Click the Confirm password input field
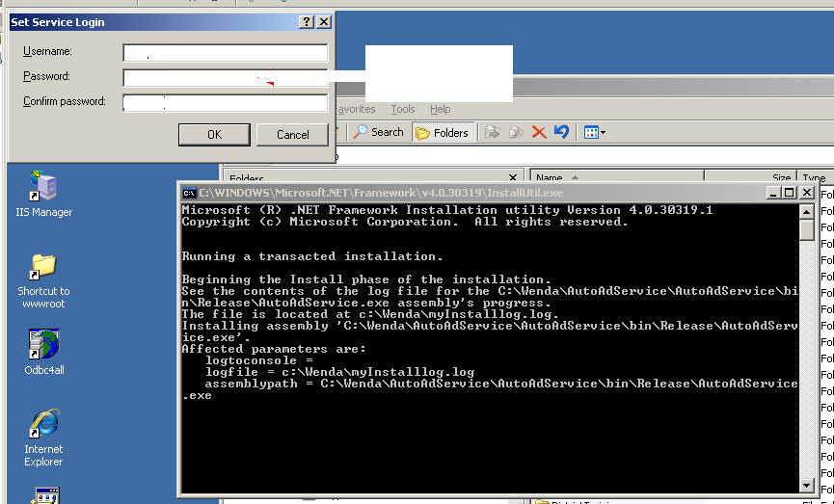The height and width of the screenshot is (504, 834). (225, 102)
